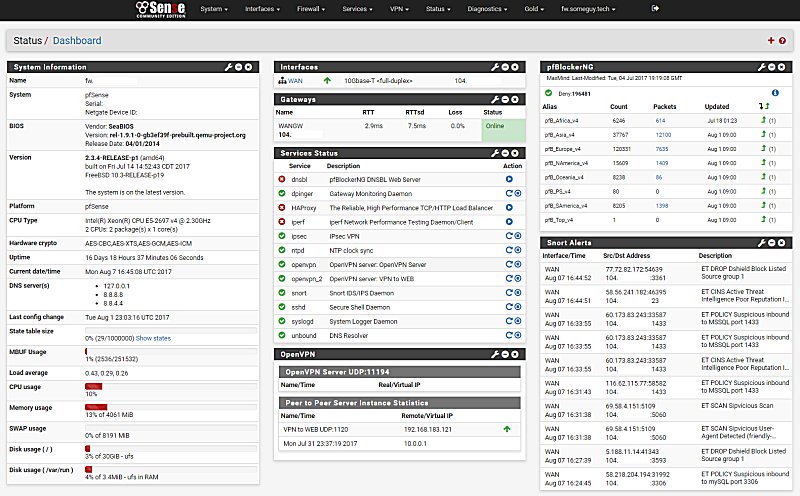Click the Show states link
Image resolution: width=800 pixels, height=496 pixels.
click(153, 339)
